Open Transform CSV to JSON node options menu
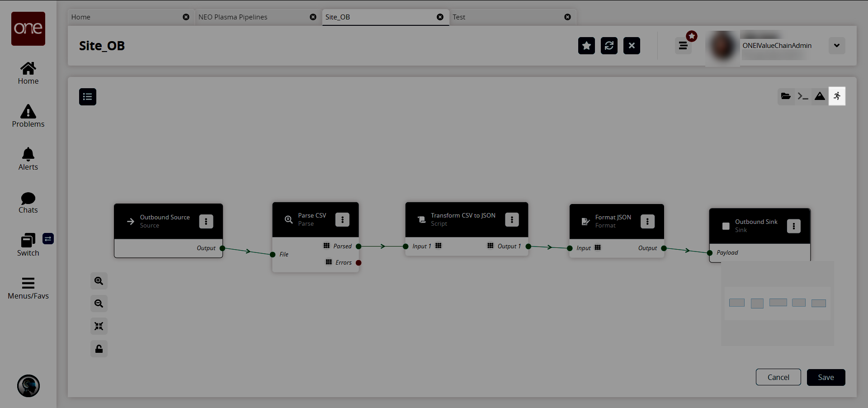Image resolution: width=868 pixels, height=408 pixels. click(512, 219)
